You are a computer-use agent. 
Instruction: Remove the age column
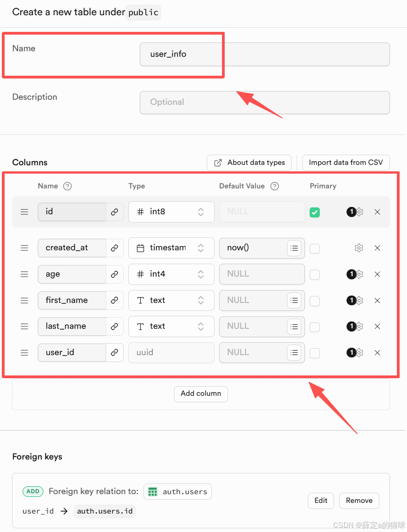(x=377, y=274)
